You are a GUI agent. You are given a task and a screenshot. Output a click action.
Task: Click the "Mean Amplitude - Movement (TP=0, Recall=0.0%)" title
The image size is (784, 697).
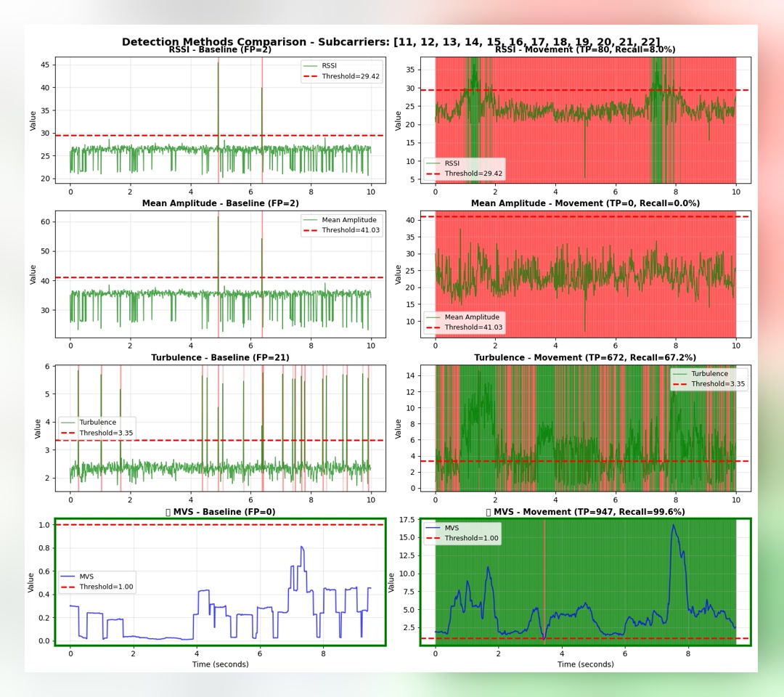(x=585, y=203)
